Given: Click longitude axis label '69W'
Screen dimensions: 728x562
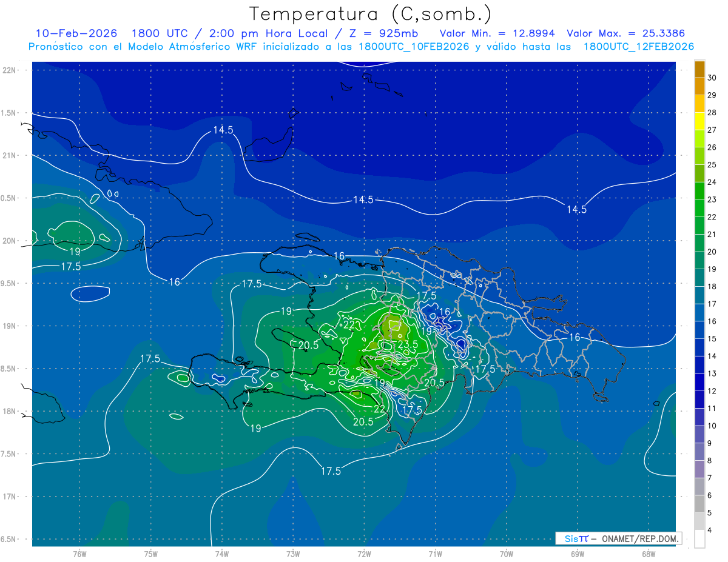Looking at the screenshot, I should (577, 554).
